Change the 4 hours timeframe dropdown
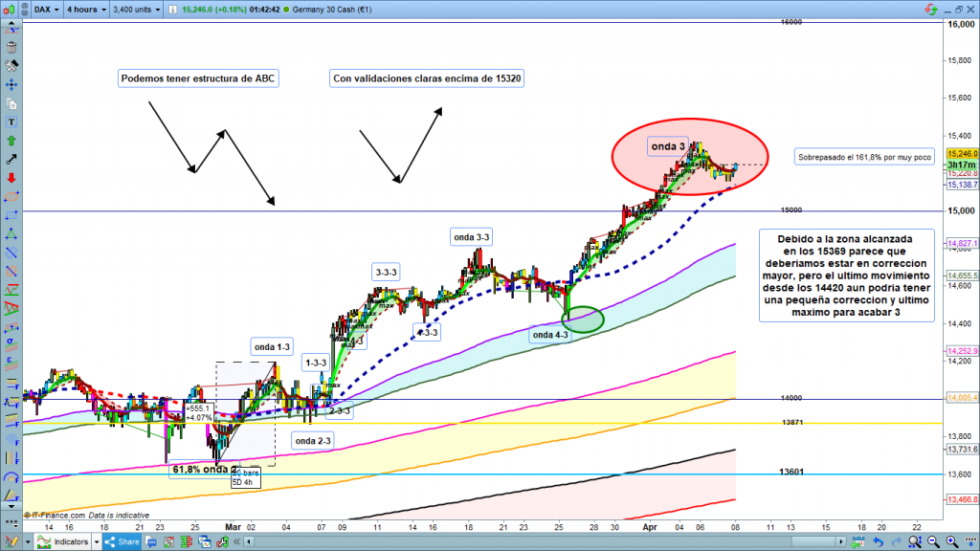This screenshot has height=551, width=980. tap(86, 11)
